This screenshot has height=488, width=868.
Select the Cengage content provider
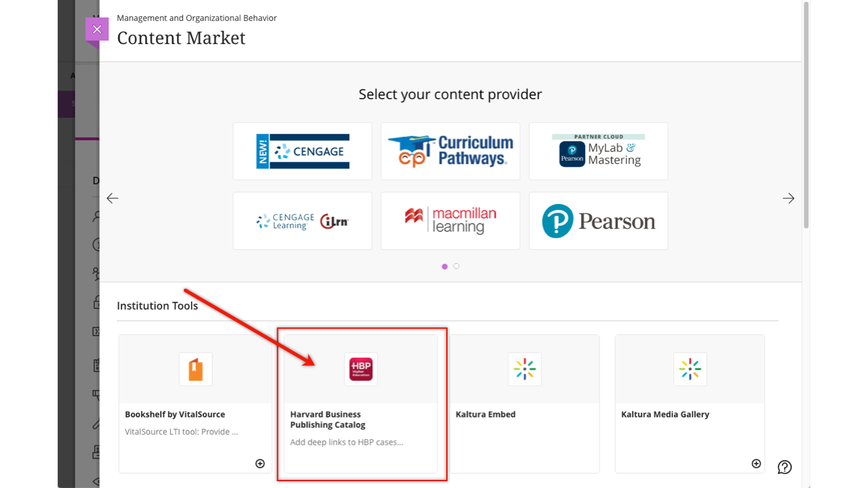(302, 151)
